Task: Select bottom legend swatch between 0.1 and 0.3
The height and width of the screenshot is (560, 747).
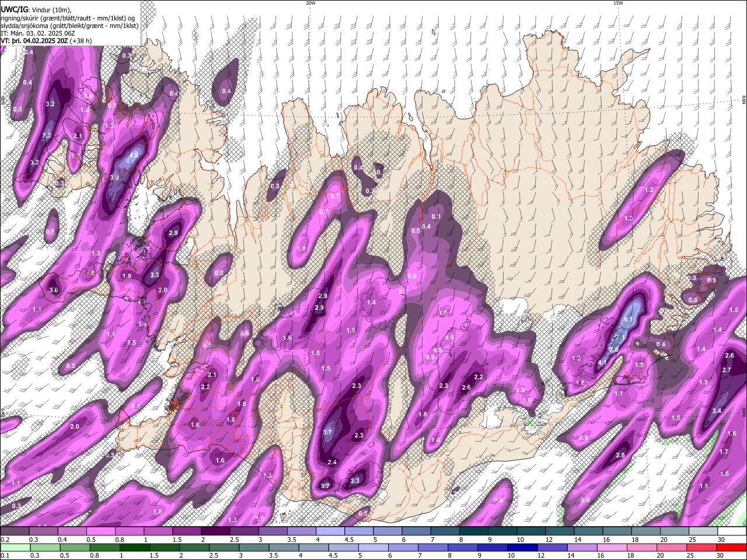Action: pyautogui.click(x=16, y=547)
